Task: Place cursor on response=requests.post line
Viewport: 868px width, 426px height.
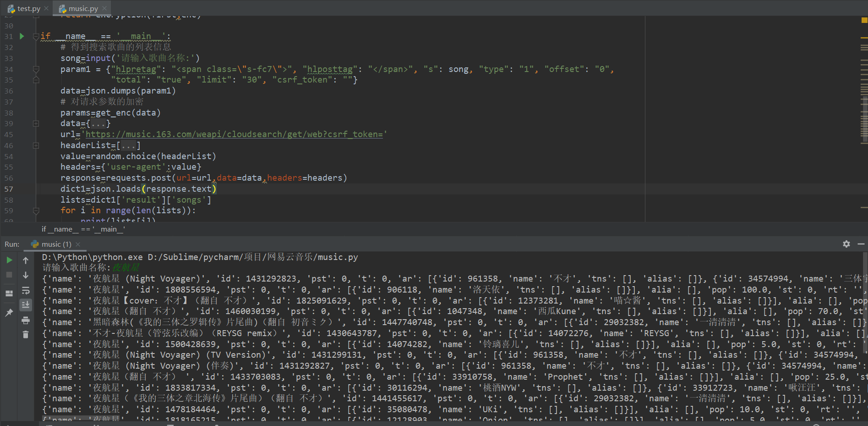Action: 204,178
